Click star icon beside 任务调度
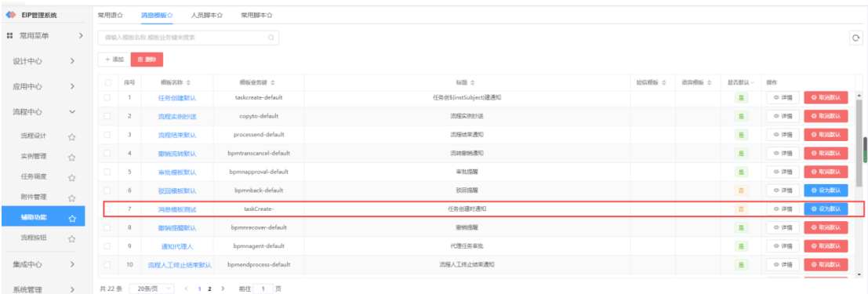Viewport: 868px width, 294px height. click(71, 178)
